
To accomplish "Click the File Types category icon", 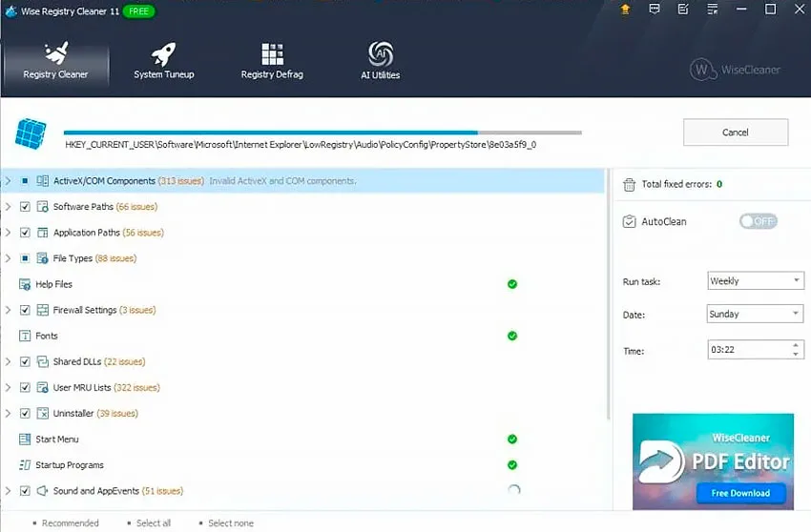I will [42, 258].
